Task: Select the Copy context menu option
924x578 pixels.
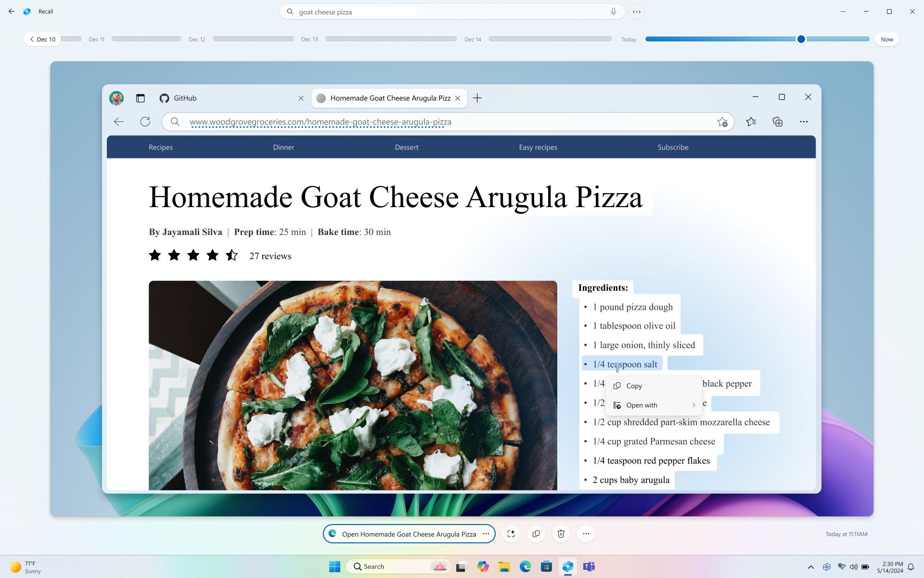Action: click(634, 385)
